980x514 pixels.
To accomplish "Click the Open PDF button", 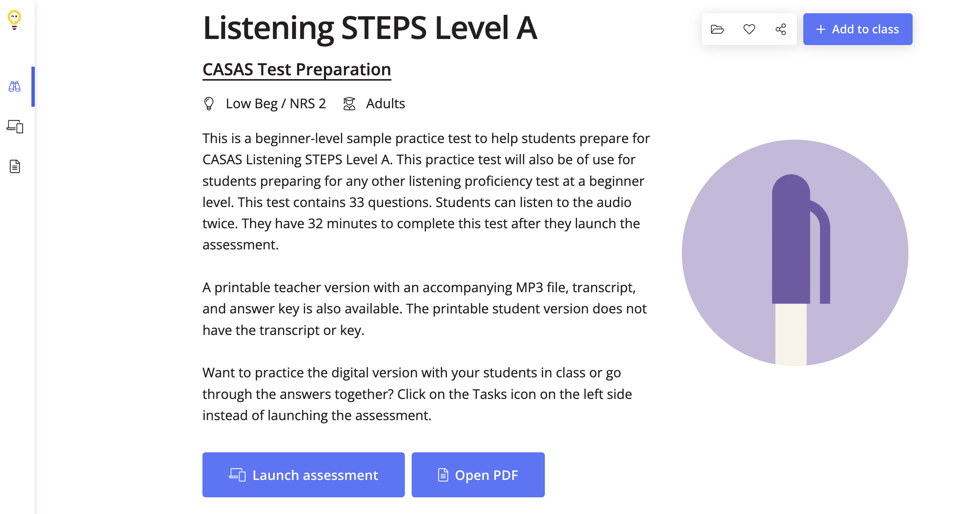I will 478,474.
